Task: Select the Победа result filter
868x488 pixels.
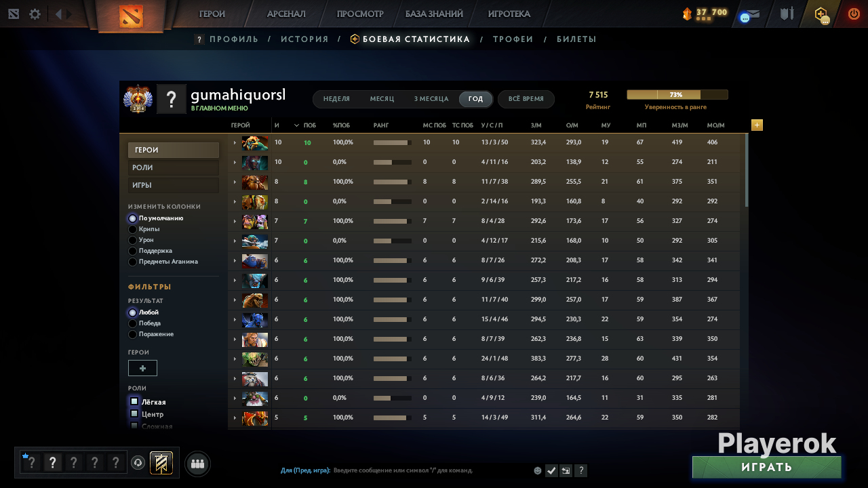Action: (133, 324)
